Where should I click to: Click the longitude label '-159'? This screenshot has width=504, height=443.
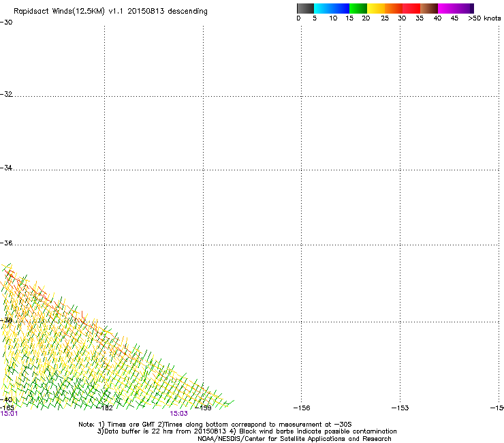203,408
